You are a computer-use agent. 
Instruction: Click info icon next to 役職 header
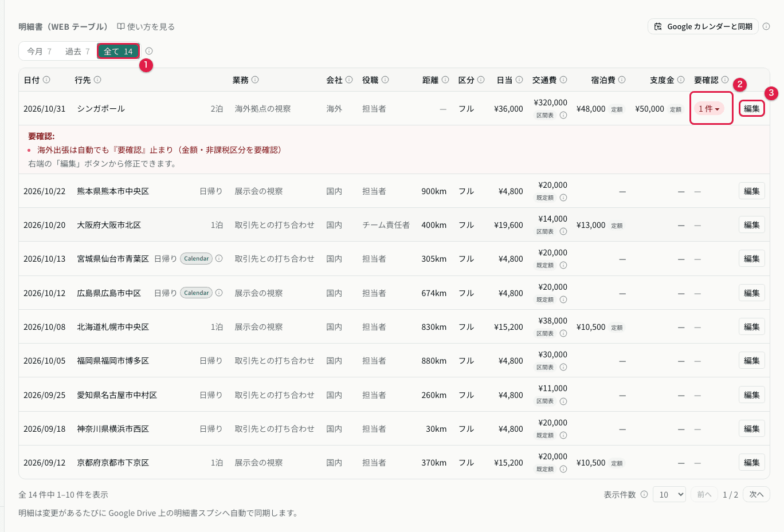pyautogui.click(x=385, y=80)
